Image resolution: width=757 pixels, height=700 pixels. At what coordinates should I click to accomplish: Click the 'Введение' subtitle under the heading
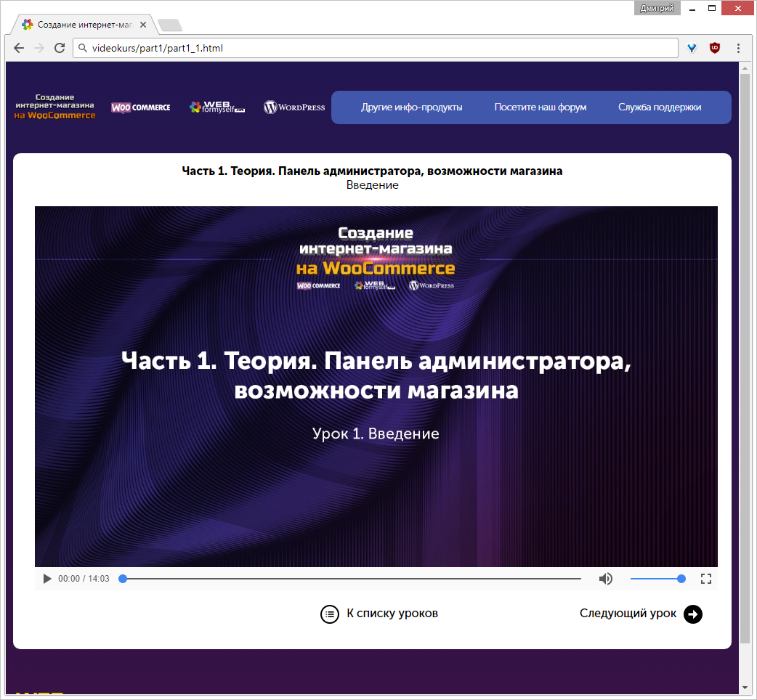(x=372, y=184)
